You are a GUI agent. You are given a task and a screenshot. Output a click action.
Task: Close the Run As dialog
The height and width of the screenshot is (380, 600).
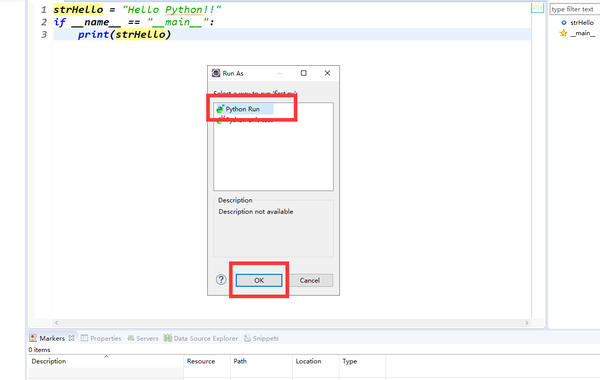pyautogui.click(x=327, y=73)
